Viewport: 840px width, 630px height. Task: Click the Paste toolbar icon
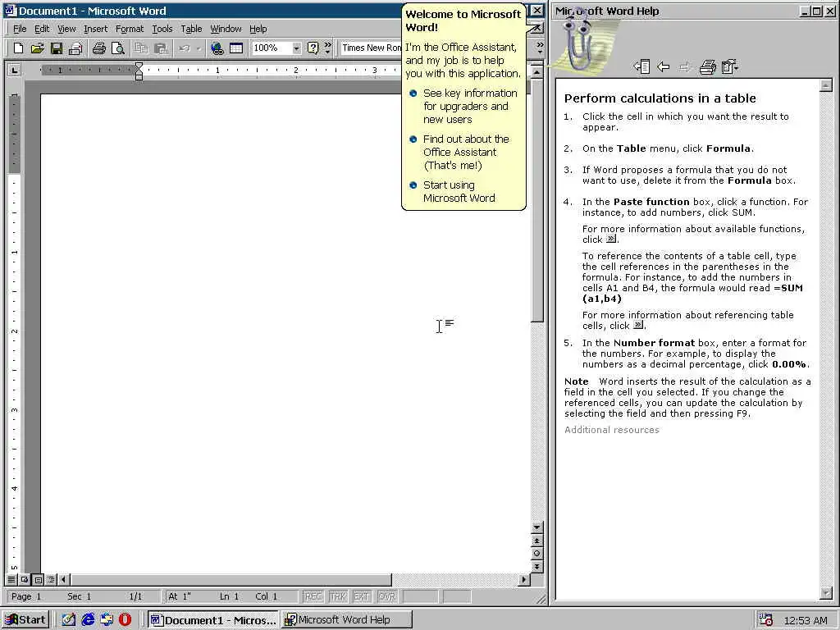(x=161, y=48)
